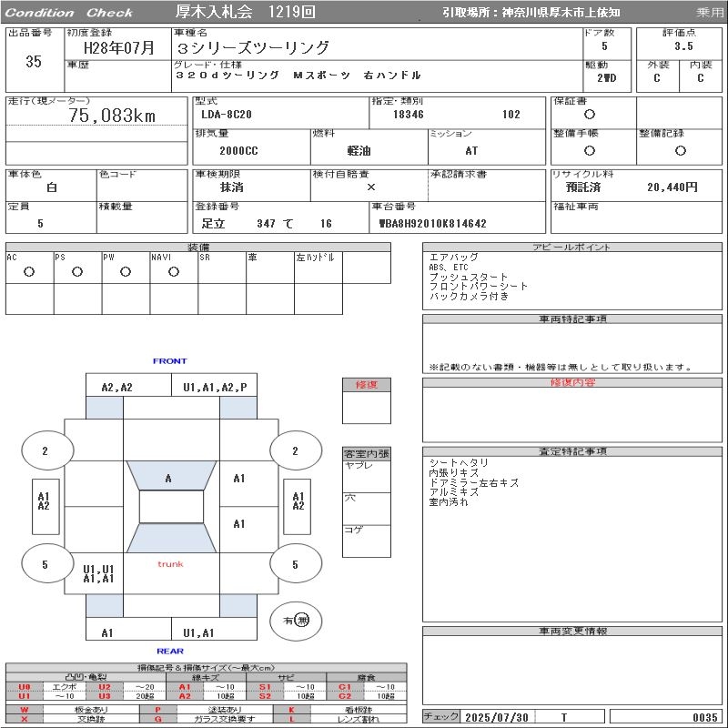728x728 pixels.
Task: Select the interior grade C under 内装
Action: 700,78
